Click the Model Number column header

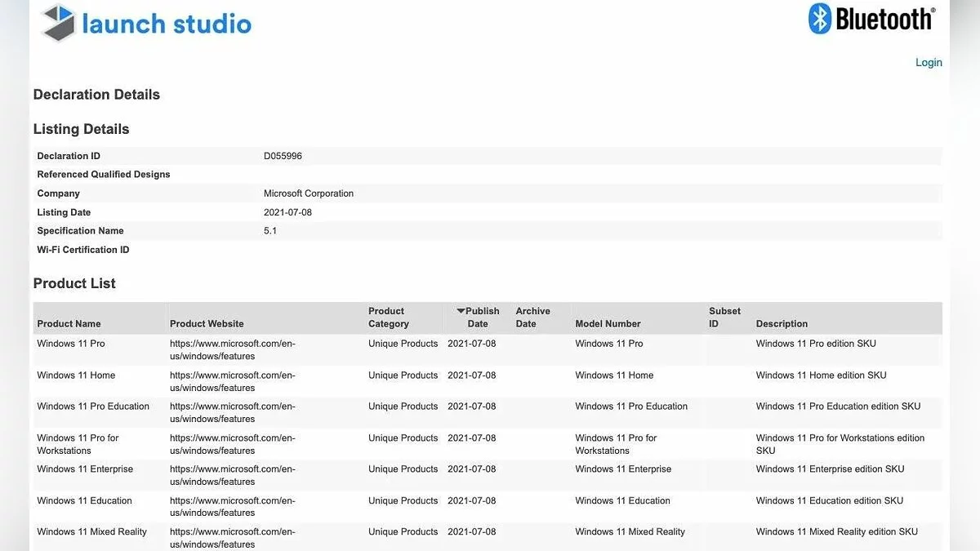pos(608,324)
